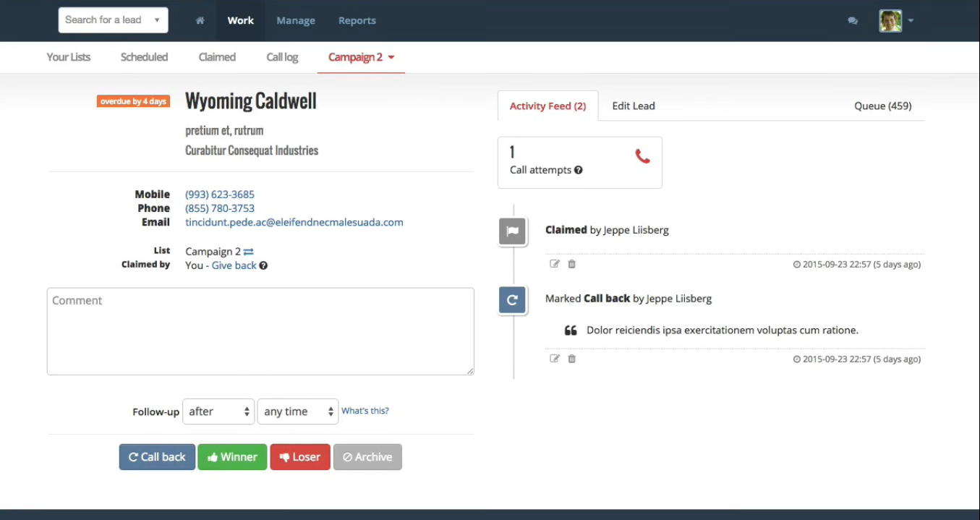Click the job title pretium et, rutrum
980x520 pixels.
(224, 131)
